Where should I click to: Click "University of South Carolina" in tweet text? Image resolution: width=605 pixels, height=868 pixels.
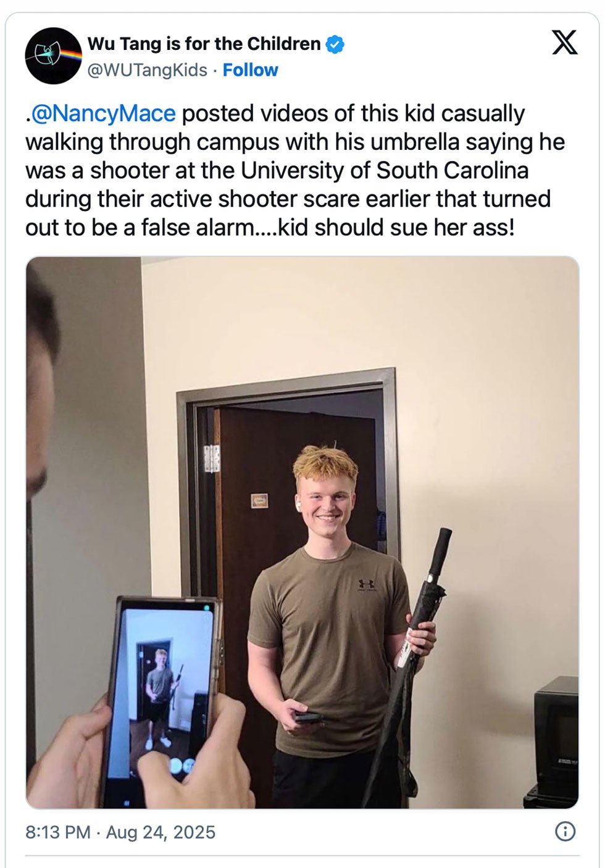385,170
